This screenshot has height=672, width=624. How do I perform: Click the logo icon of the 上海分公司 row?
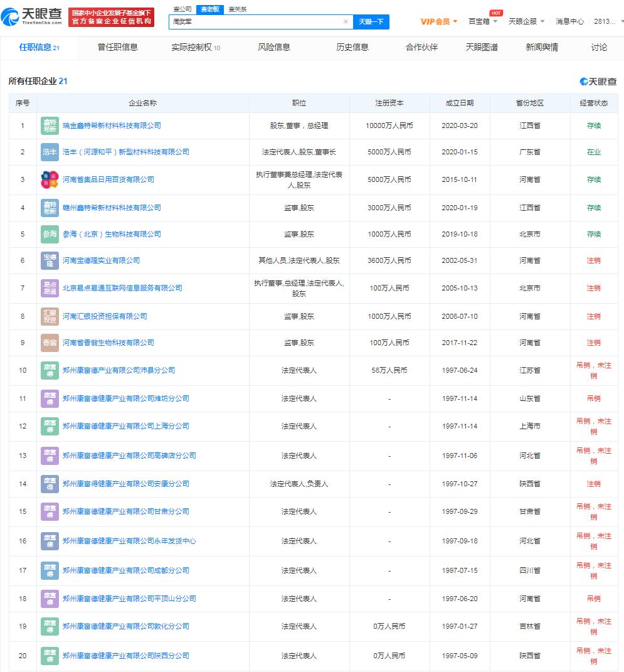tap(50, 427)
